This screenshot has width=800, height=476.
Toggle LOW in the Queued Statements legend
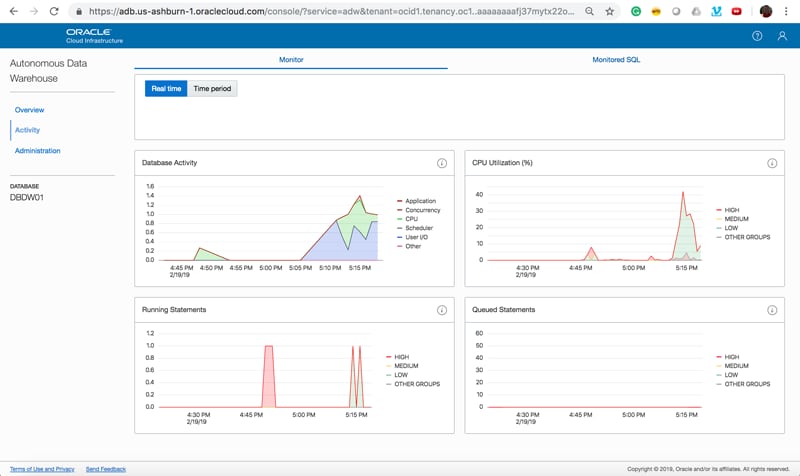pyautogui.click(x=727, y=375)
